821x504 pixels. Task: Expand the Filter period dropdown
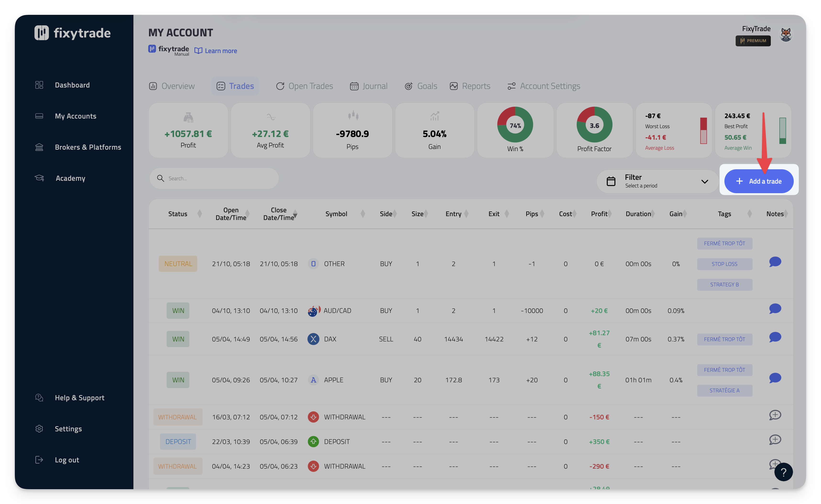(x=704, y=182)
